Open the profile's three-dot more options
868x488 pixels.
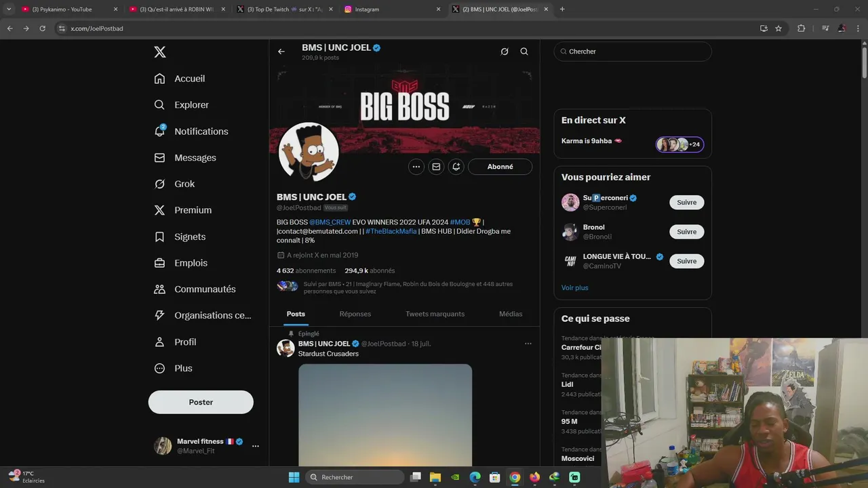(x=416, y=167)
